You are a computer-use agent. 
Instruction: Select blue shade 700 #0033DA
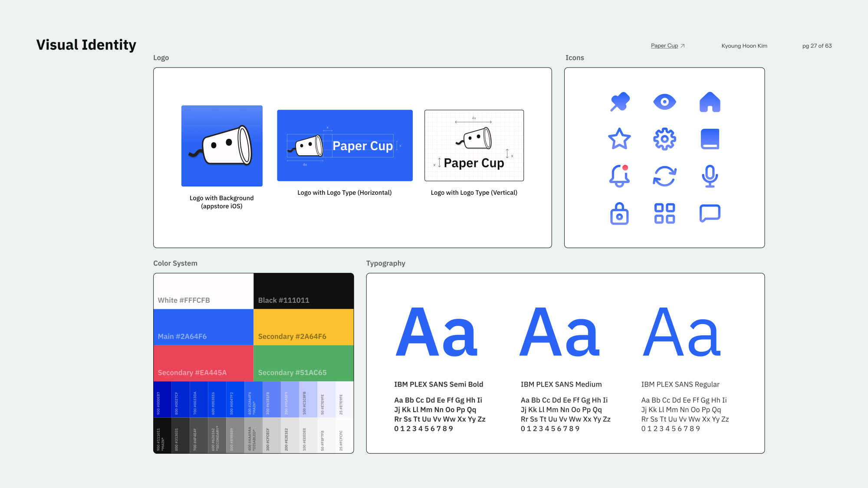tap(199, 399)
